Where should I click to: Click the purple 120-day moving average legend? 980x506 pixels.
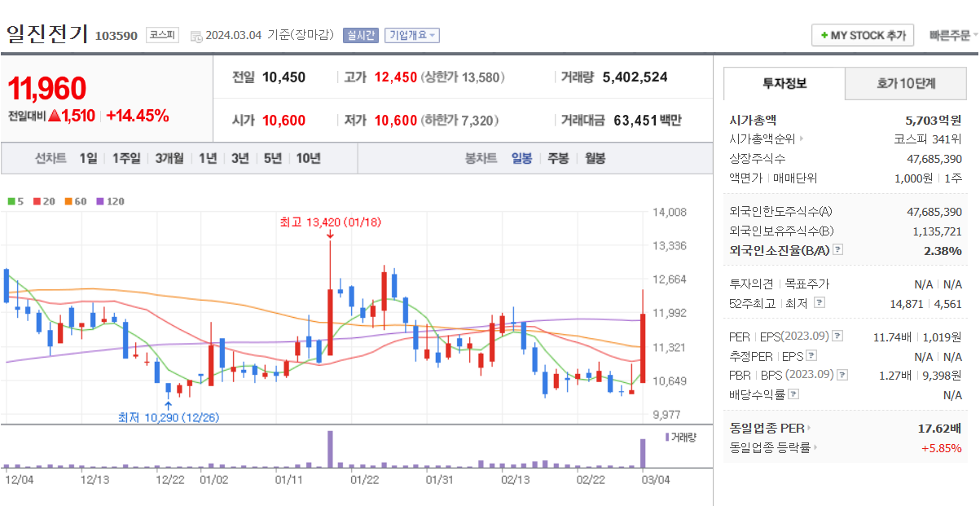(x=110, y=201)
